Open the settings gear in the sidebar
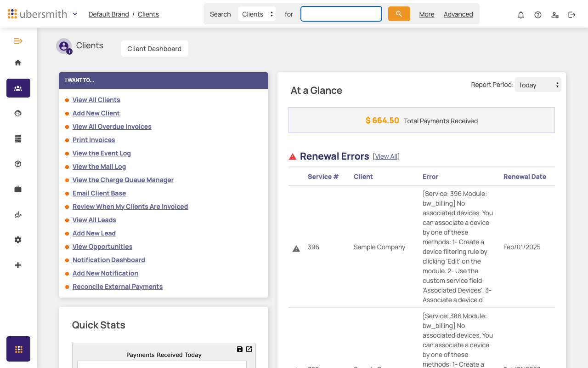The width and height of the screenshot is (588, 368). click(18, 240)
